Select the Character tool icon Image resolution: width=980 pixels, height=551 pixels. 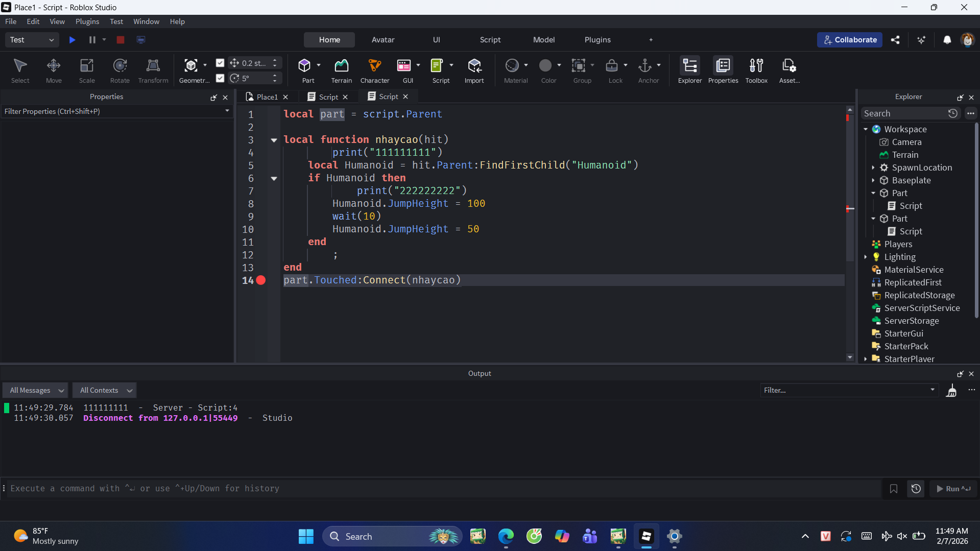(x=374, y=66)
